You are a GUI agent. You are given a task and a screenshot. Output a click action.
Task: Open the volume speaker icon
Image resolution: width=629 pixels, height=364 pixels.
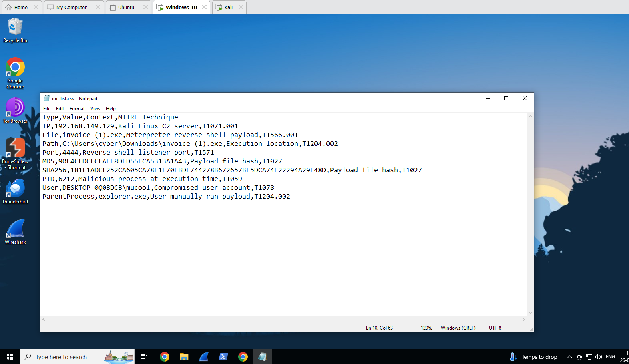pyautogui.click(x=599, y=357)
